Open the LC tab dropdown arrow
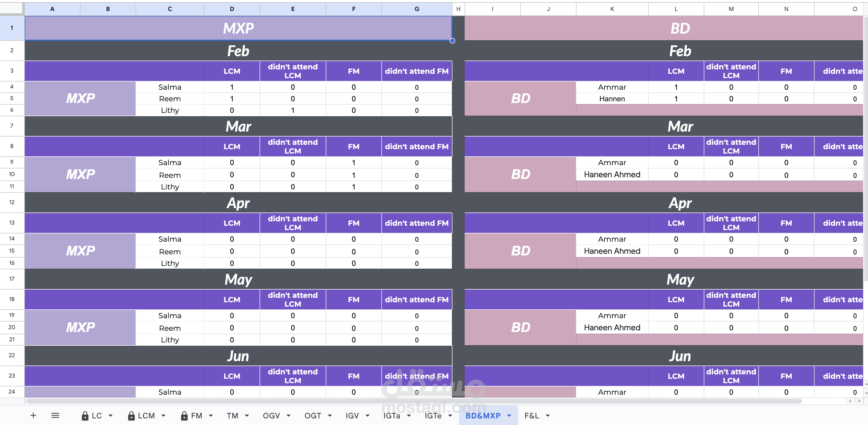 tap(110, 416)
